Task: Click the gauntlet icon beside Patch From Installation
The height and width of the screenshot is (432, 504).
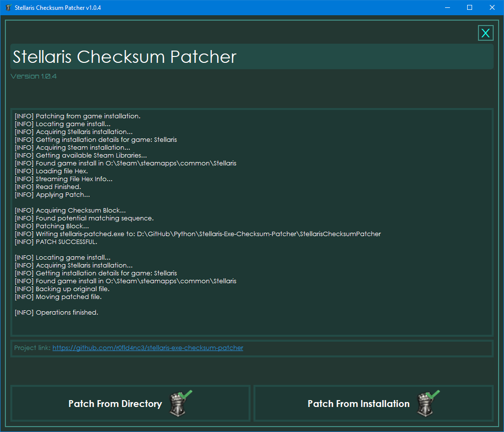Action: pos(428,404)
